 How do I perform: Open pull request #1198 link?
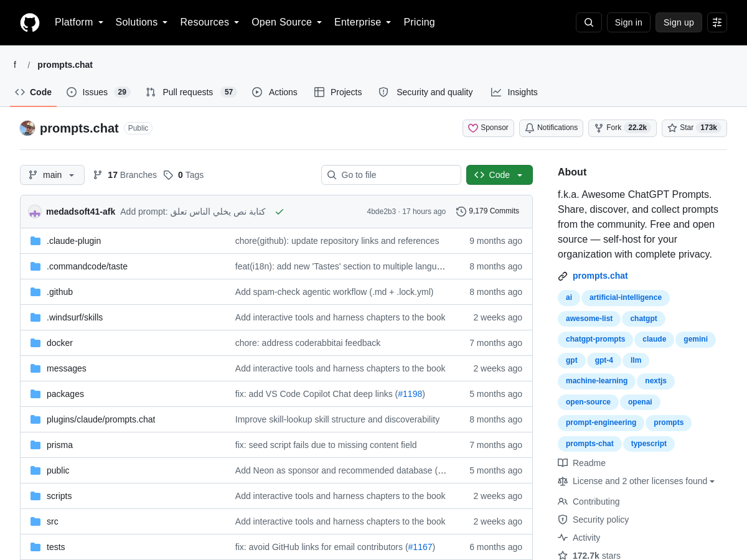point(410,394)
